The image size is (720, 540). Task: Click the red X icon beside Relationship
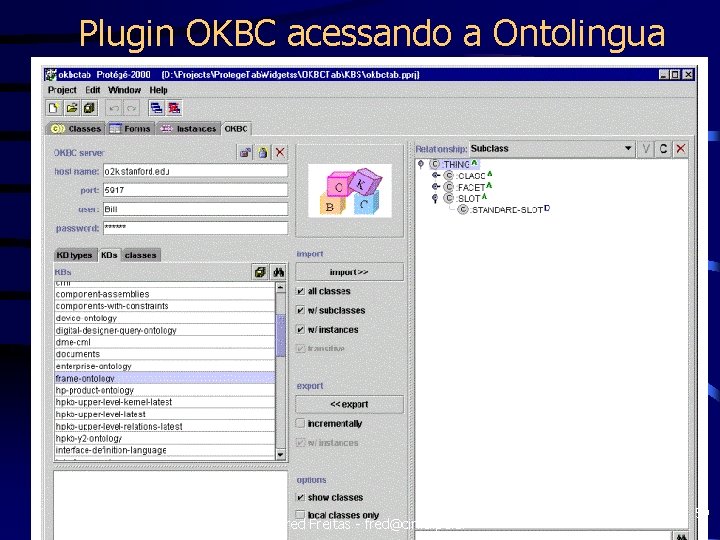coord(681,149)
